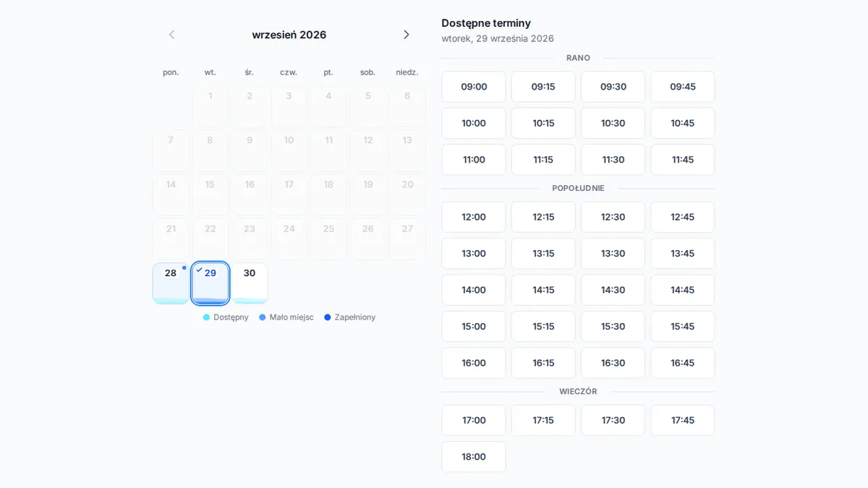868x488 pixels.
Task: Choose the 13:00 time slot
Action: (474, 254)
